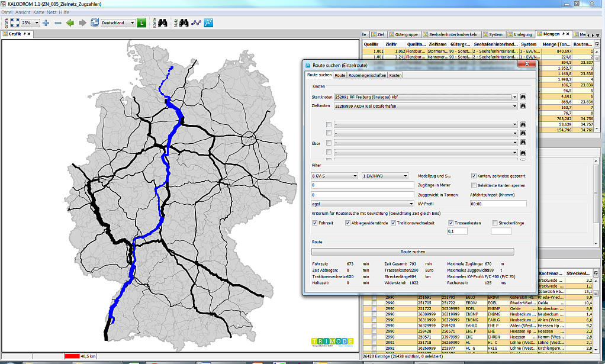Uncheck the Fahrzeit criterion
This screenshot has height=364, width=605.
click(315, 223)
